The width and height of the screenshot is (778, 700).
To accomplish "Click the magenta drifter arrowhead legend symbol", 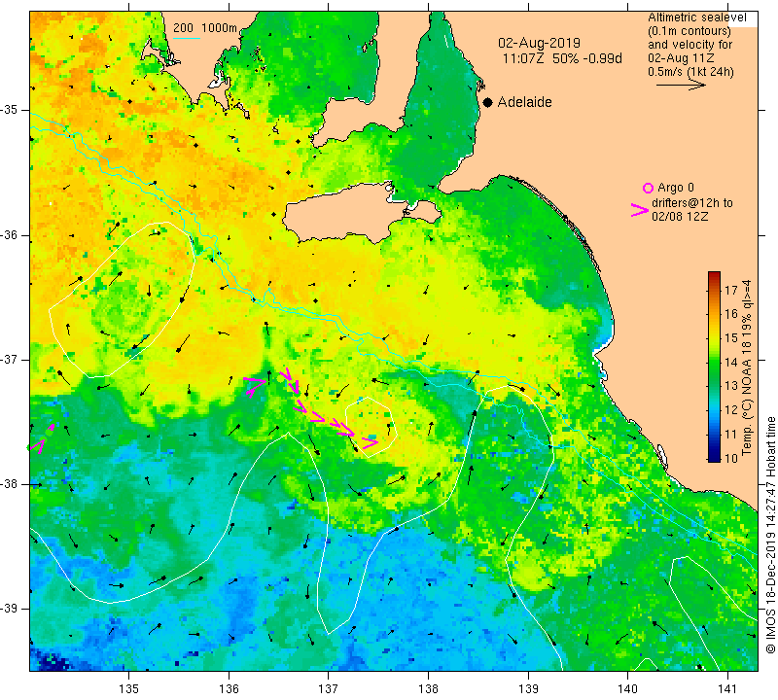I will [x=640, y=210].
